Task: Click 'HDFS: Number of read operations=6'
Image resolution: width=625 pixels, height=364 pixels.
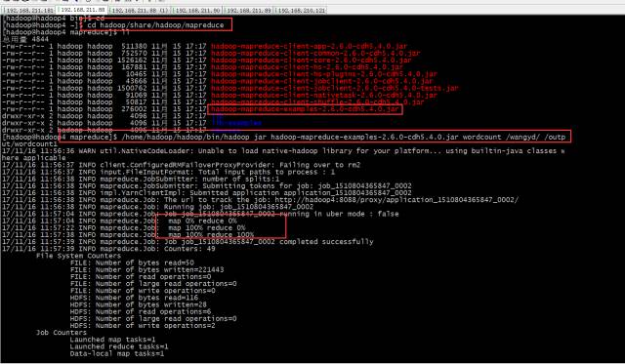Action: (x=141, y=311)
